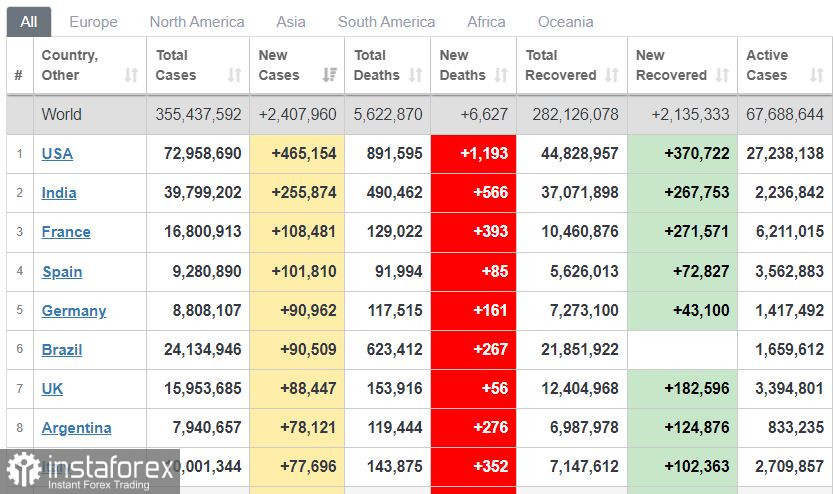
Task: Select the Oceania tab
Action: point(565,21)
